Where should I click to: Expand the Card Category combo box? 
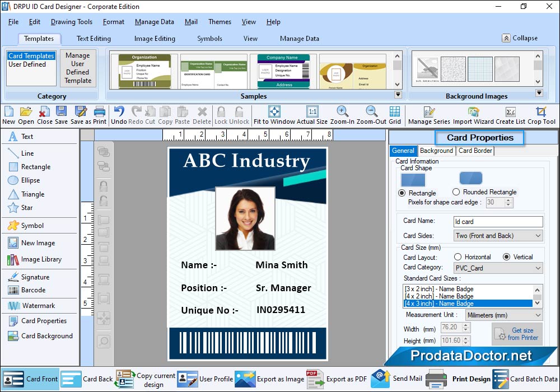tap(498, 268)
